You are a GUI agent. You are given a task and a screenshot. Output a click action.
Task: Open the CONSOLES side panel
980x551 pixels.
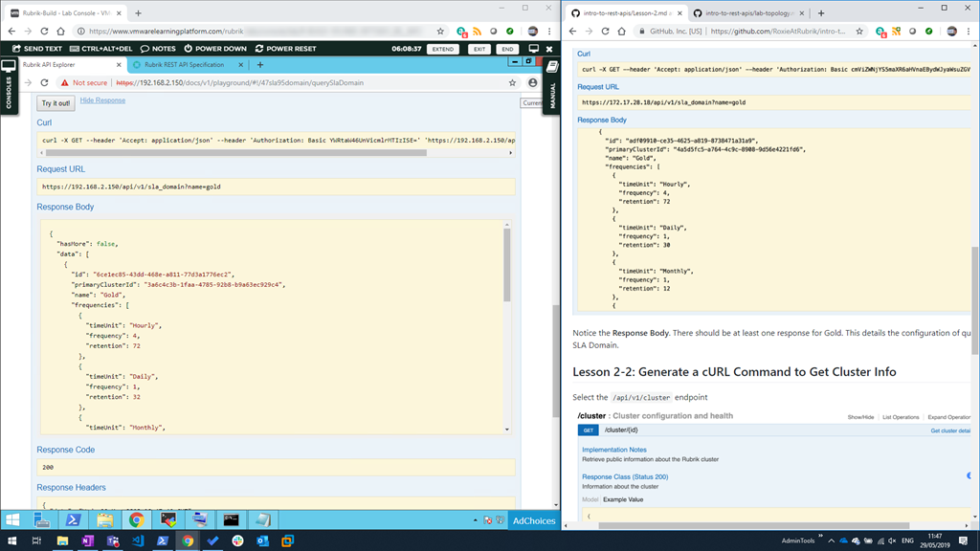[x=9, y=86]
